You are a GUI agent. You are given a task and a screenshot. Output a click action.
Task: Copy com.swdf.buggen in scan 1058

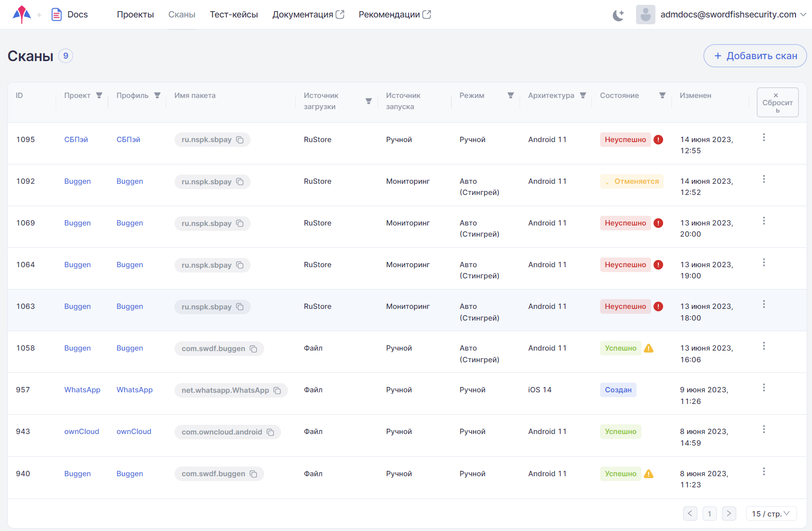click(254, 349)
